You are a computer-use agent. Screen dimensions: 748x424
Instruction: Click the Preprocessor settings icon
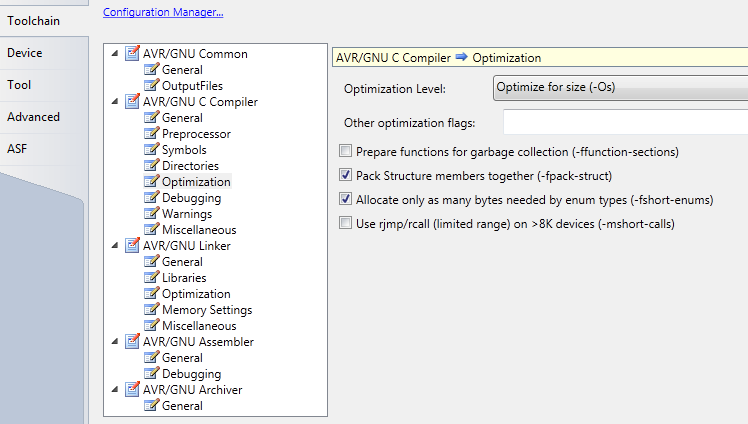tap(151, 133)
